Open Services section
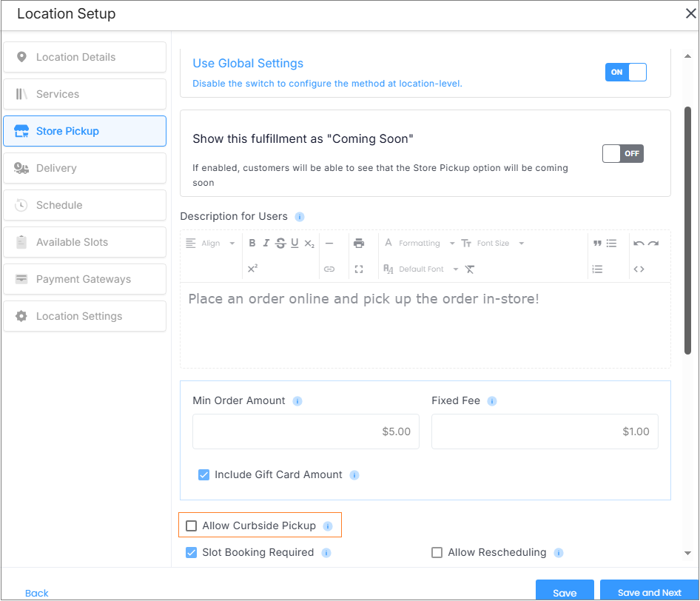This screenshot has width=700, height=601. pyautogui.click(x=85, y=94)
